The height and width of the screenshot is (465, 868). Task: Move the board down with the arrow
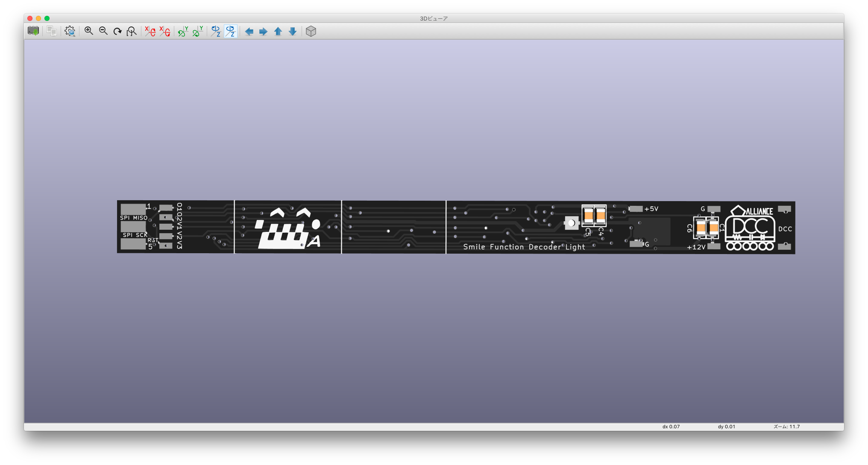(293, 31)
